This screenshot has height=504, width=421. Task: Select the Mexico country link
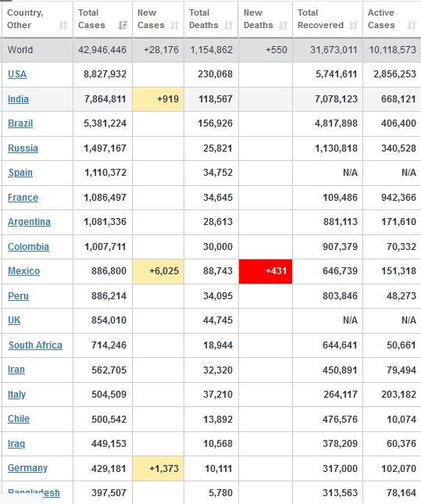(23, 271)
